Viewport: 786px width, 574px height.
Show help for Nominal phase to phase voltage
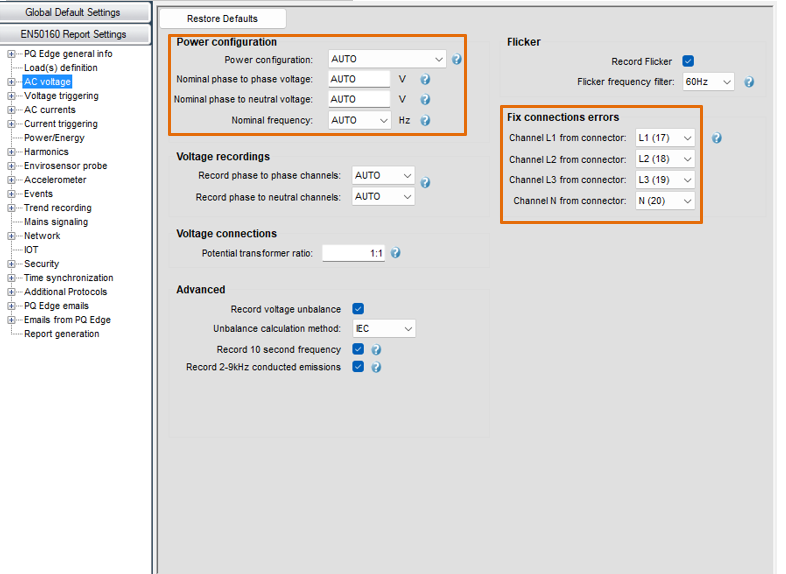pyautogui.click(x=425, y=79)
